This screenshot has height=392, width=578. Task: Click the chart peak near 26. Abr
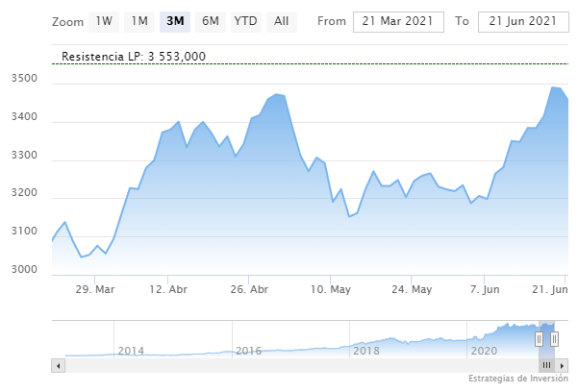tap(277, 94)
